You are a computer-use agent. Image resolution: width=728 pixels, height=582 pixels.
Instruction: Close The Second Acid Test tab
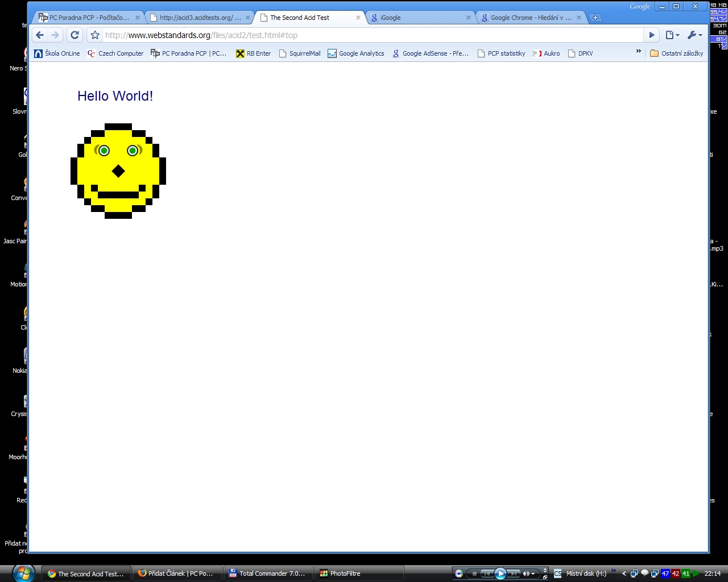[358, 18]
